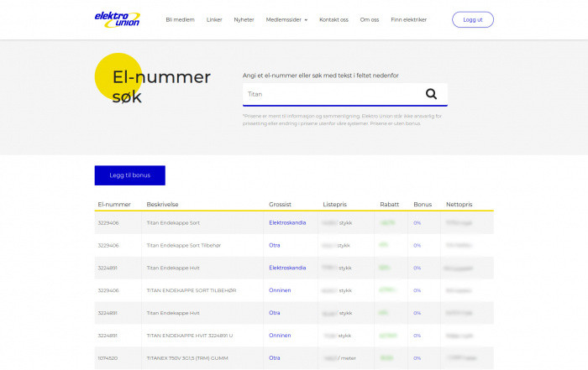Select description TITANEX 750V 3G1,5 (TRM) GUMM
The width and height of the screenshot is (588, 370).
click(x=187, y=358)
